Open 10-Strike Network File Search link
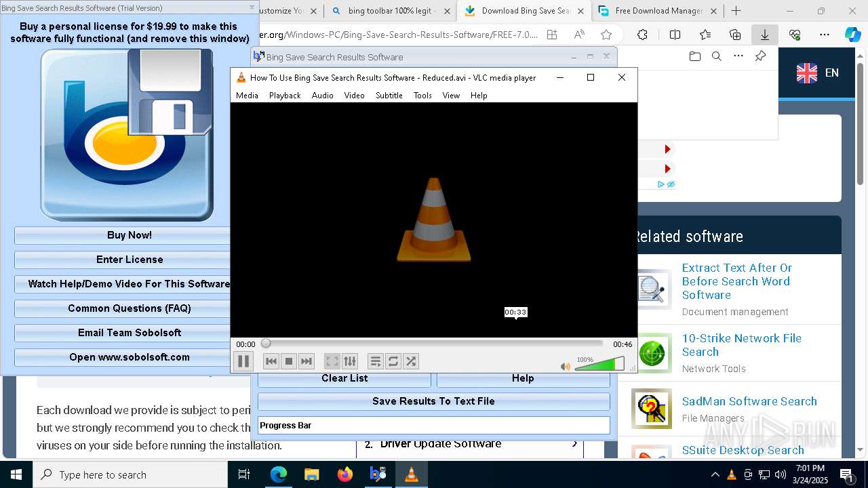The width and height of the screenshot is (868, 488). tap(741, 345)
